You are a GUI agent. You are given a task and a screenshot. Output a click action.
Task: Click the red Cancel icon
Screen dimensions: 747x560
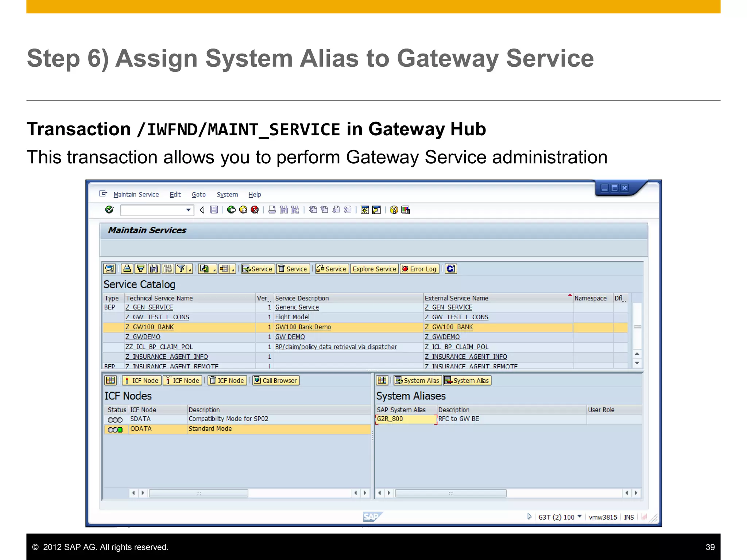(x=255, y=210)
